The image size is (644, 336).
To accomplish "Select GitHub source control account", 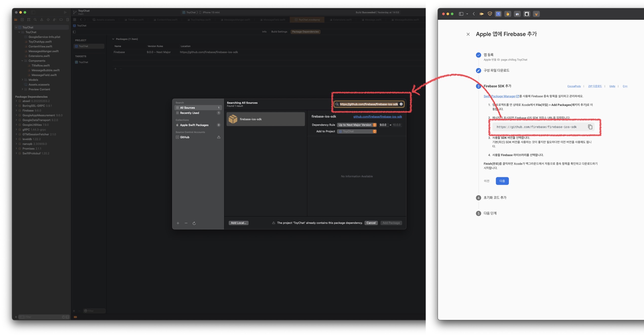I will click(185, 137).
